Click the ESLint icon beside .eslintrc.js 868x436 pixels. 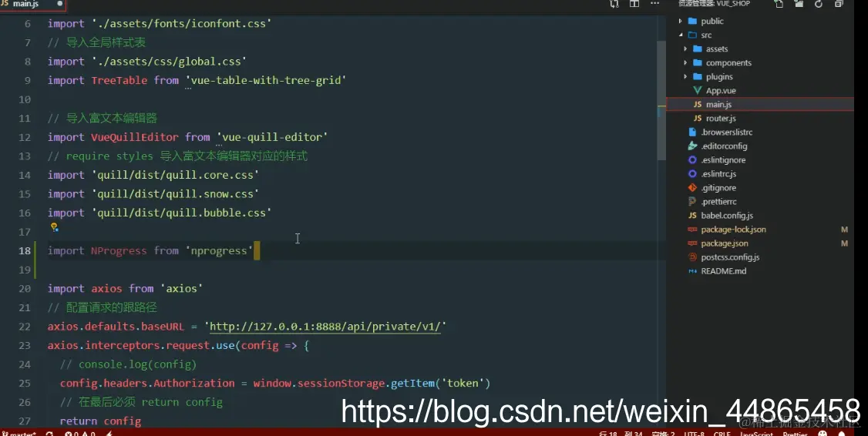coord(692,174)
